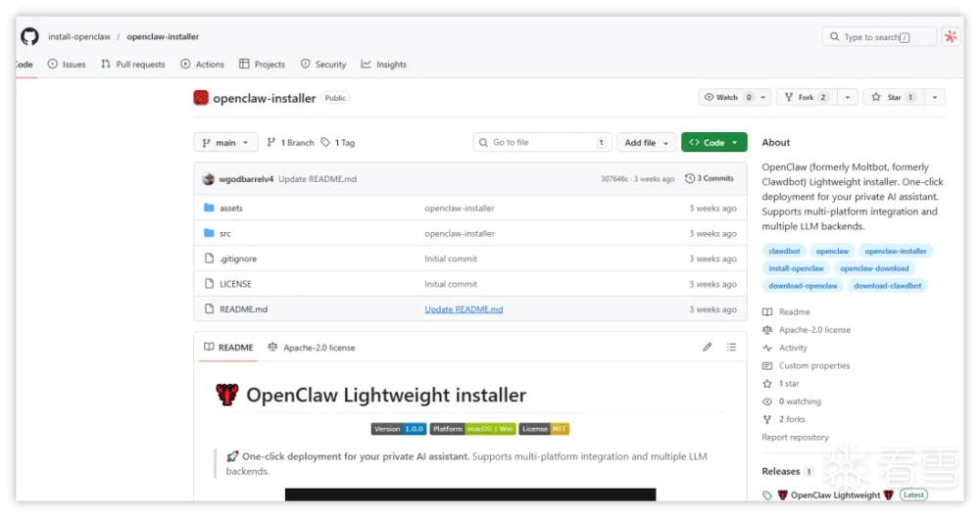Switch to the Pull requests tab
Screen dimensions: 980x517
point(133,65)
